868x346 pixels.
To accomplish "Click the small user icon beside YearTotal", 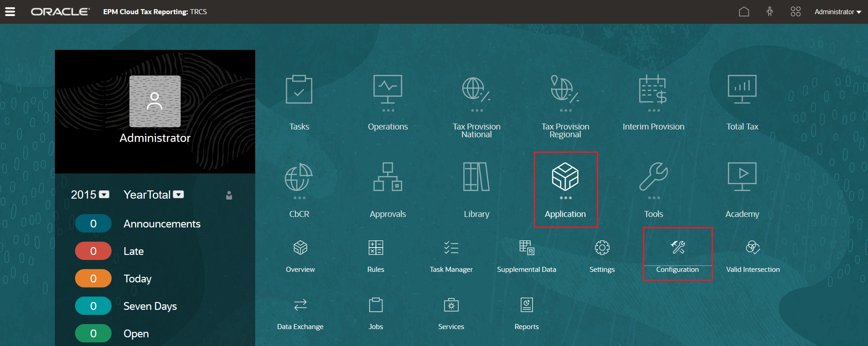I will coord(229,195).
